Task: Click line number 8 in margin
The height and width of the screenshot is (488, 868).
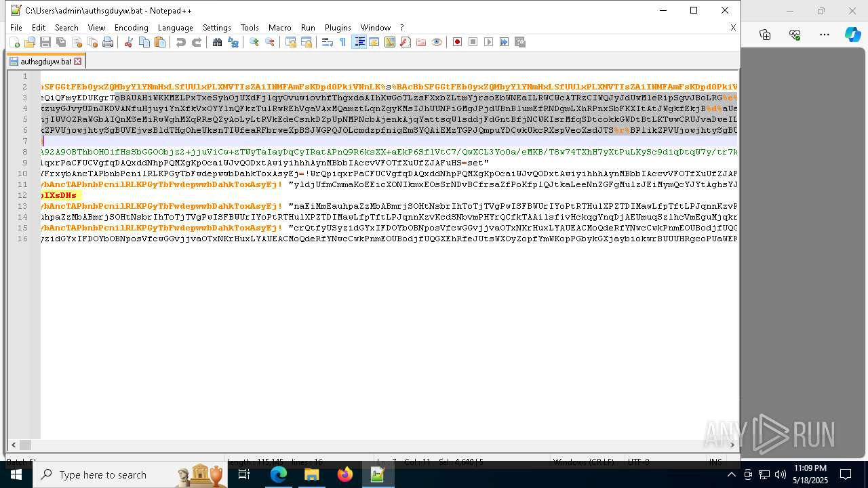Action: [25, 152]
